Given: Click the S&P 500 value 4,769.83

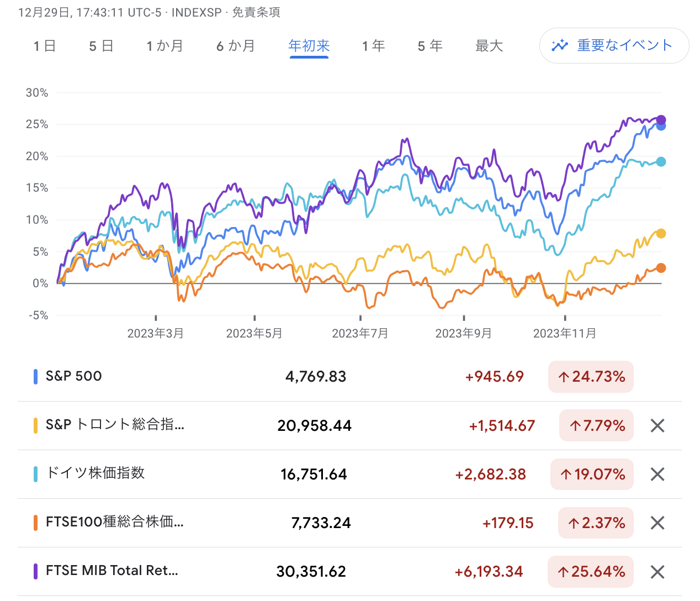Looking at the screenshot, I should pyautogui.click(x=316, y=377).
